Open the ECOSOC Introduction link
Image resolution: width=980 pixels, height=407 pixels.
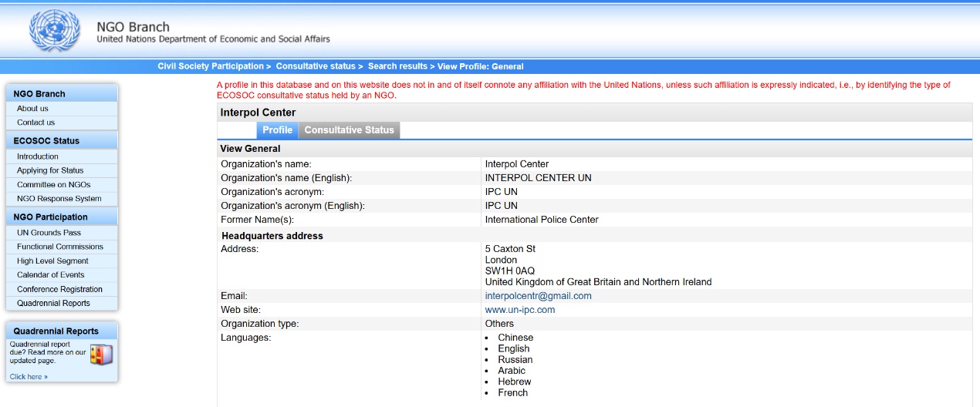38,156
